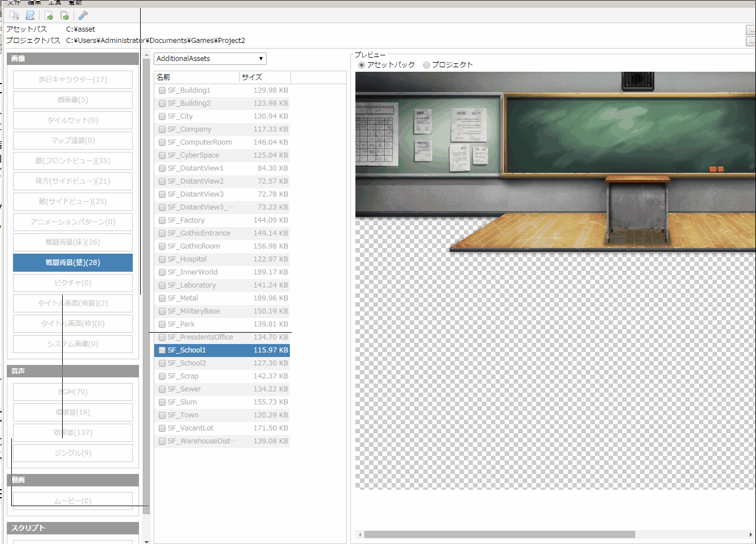
Task: Open the 戦闘背景(床)(26) category
Action: tap(73, 242)
